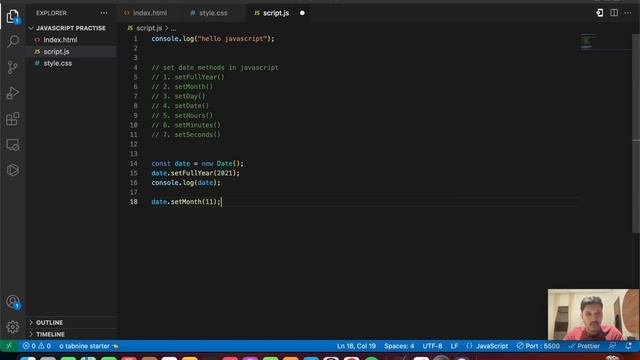The height and width of the screenshot is (360, 640).
Task: Click the console.log(date) line
Action: point(186,182)
